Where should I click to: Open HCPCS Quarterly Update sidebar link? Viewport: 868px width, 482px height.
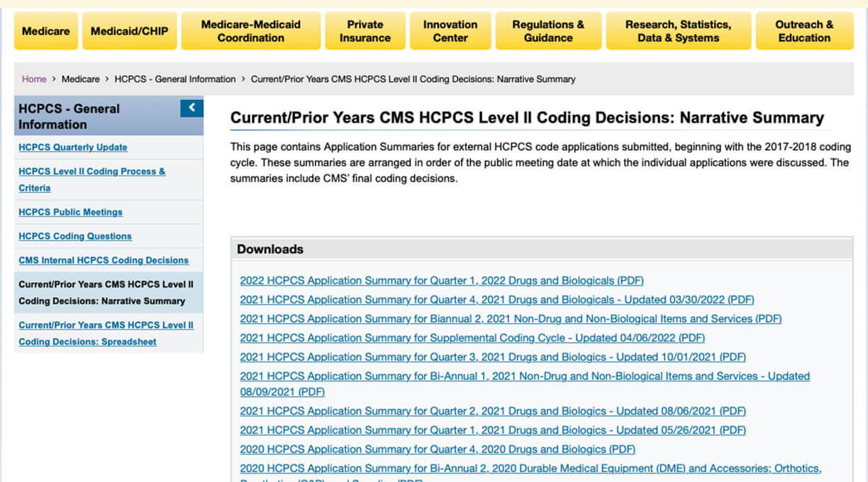click(x=73, y=147)
